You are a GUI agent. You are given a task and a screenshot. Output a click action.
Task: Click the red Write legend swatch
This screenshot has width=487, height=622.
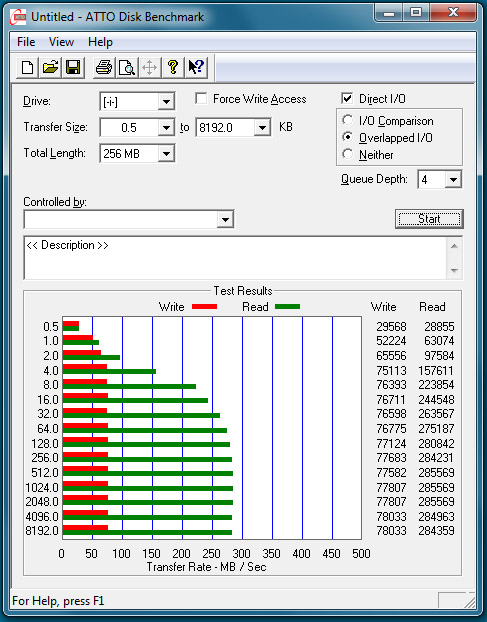click(205, 307)
